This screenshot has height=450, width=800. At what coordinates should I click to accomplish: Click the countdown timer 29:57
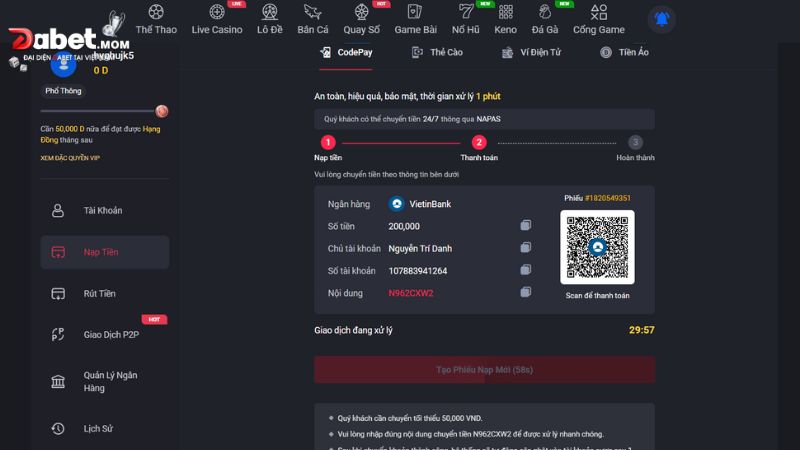[x=641, y=330]
